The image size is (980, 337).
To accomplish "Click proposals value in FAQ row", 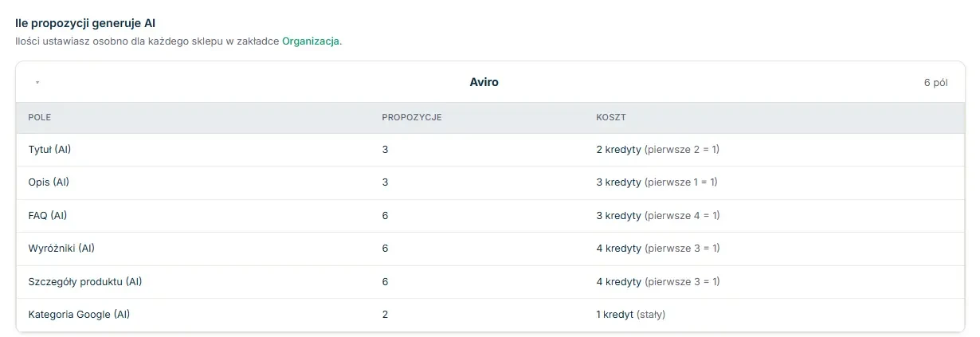I will click(385, 216).
